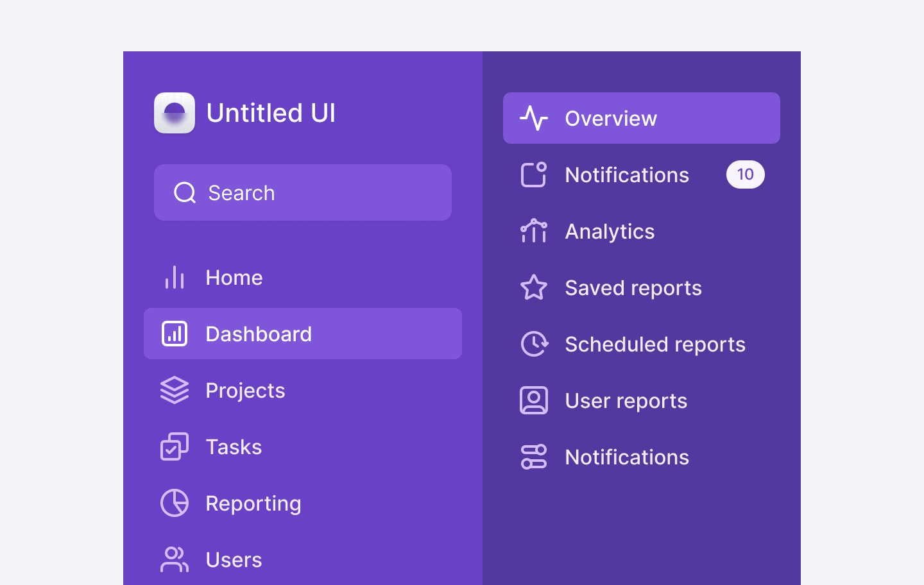This screenshot has width=924, height=585.
Task: Select the Analytics graph icon
Action: (x=533, y=231)
